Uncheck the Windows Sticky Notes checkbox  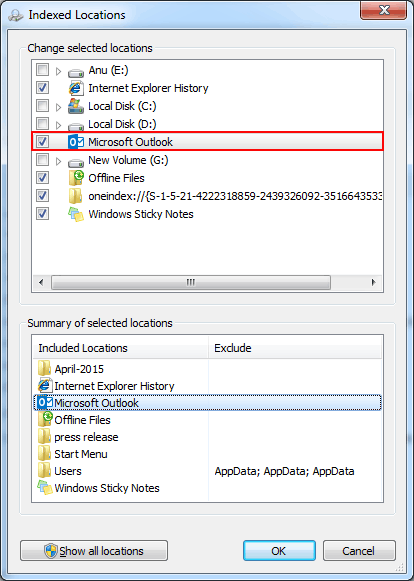[x=42, y=214]
